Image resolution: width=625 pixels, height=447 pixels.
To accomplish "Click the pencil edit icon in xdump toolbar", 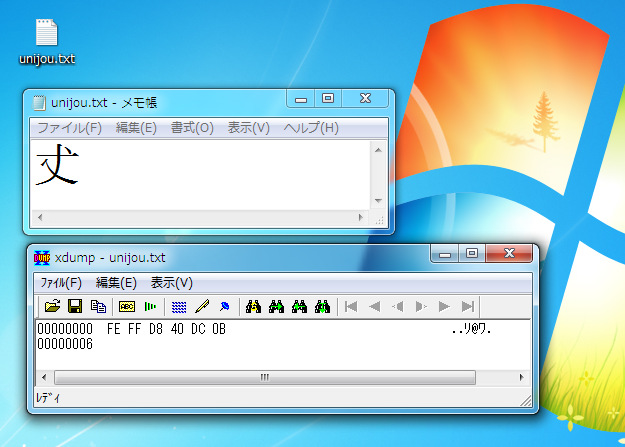I will 202,306.
